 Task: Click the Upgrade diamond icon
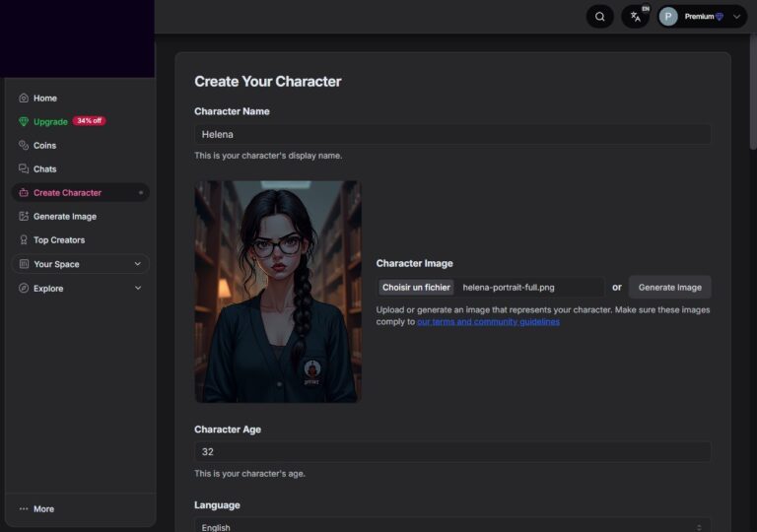click(x=24, y=122)
